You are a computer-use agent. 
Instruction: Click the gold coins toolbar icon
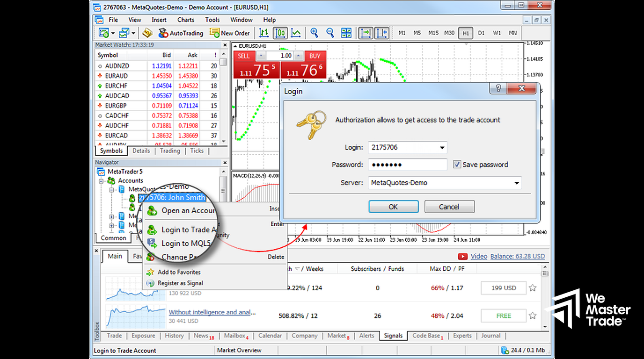(x=147, y=33)
